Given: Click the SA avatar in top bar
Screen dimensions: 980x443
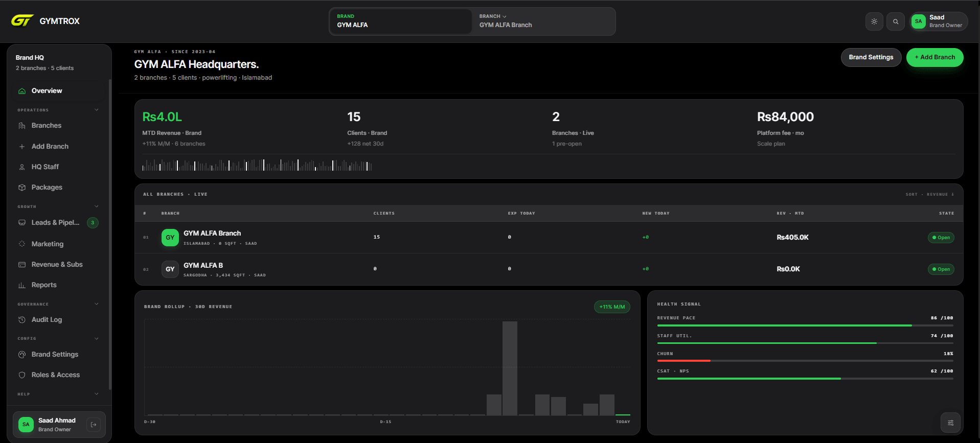Looking at the screenshot, I should tap(919, 21).
